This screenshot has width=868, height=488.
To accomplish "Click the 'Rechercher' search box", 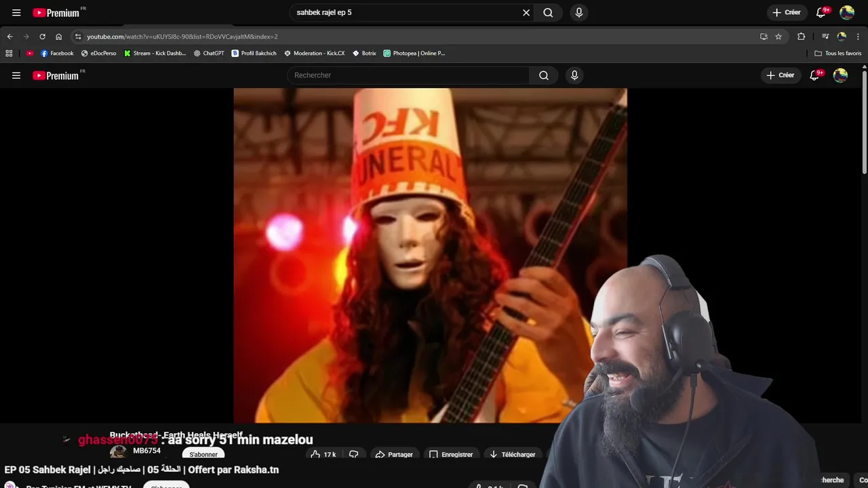I will tap(409, 75).
